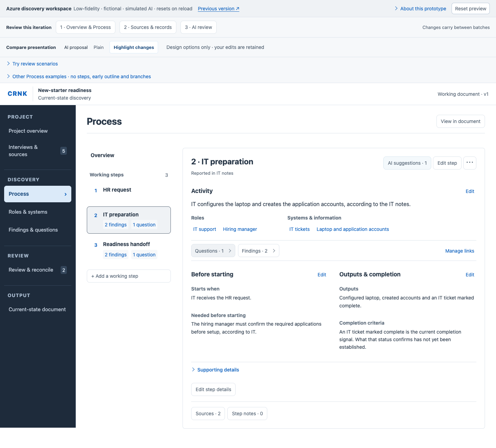Click the Edit step button
The width and height of the screenshot is (496, 448).
[447, 163]
